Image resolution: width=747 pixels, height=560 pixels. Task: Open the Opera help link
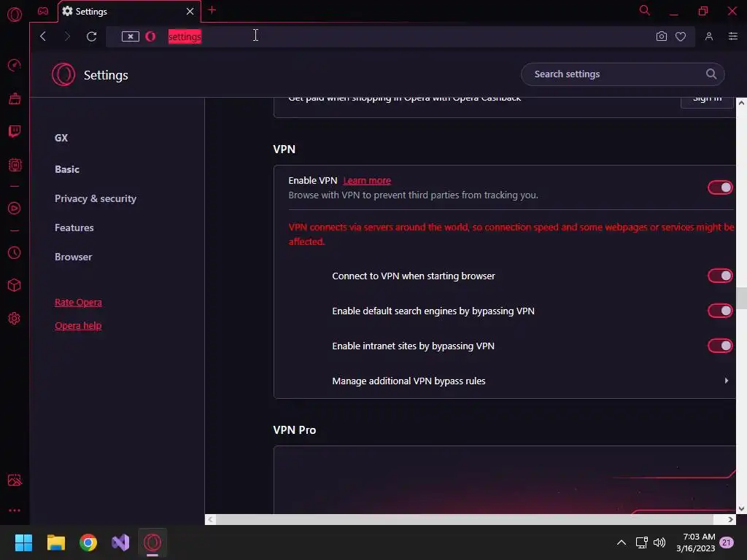point(78,326)
